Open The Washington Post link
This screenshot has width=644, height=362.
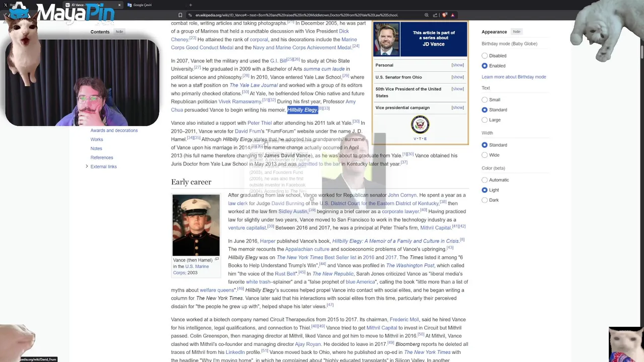click(410, 265)
